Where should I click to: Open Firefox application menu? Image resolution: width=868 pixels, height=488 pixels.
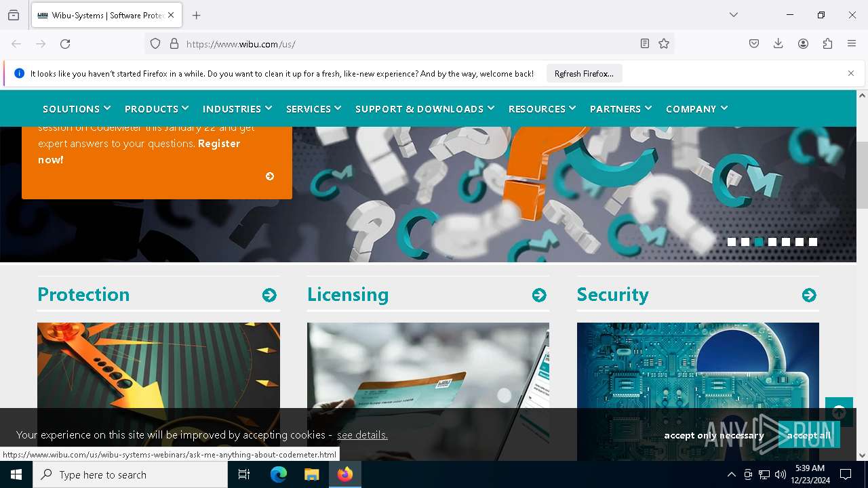click(x=852, y=44)
